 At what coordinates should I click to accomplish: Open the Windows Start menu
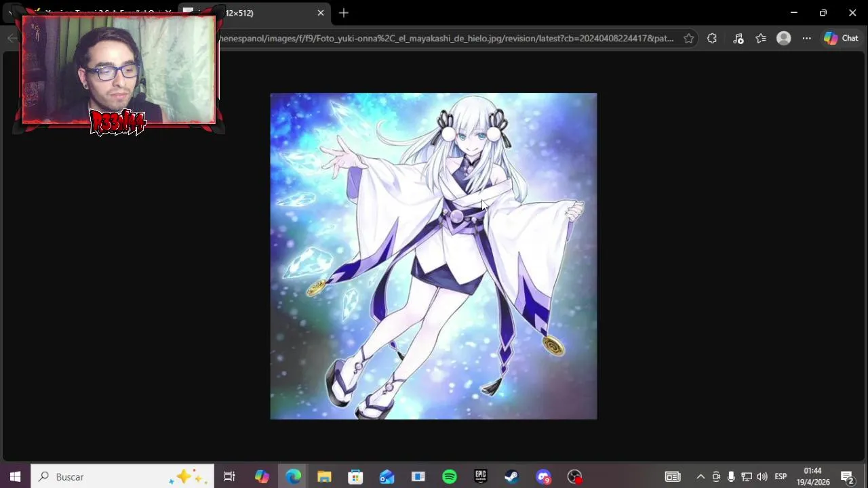tap(15, 476)
